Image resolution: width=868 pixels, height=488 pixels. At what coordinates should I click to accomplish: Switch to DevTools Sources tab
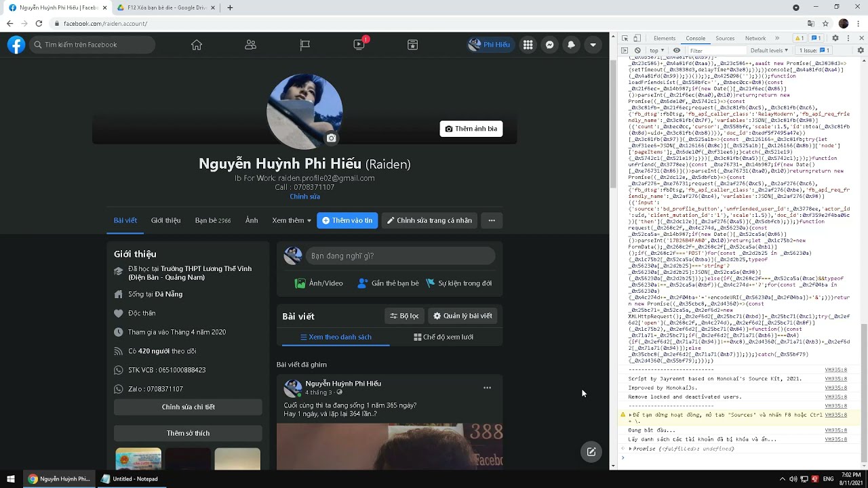pos(725,38)
